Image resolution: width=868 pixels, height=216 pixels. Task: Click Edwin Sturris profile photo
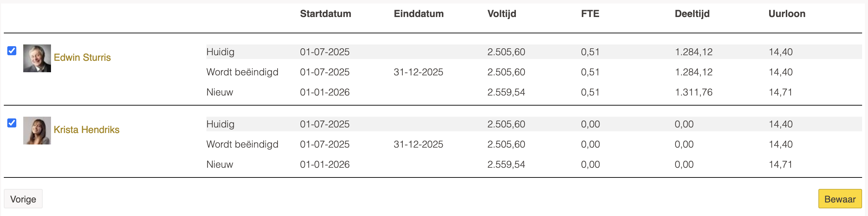coord(37,58)
